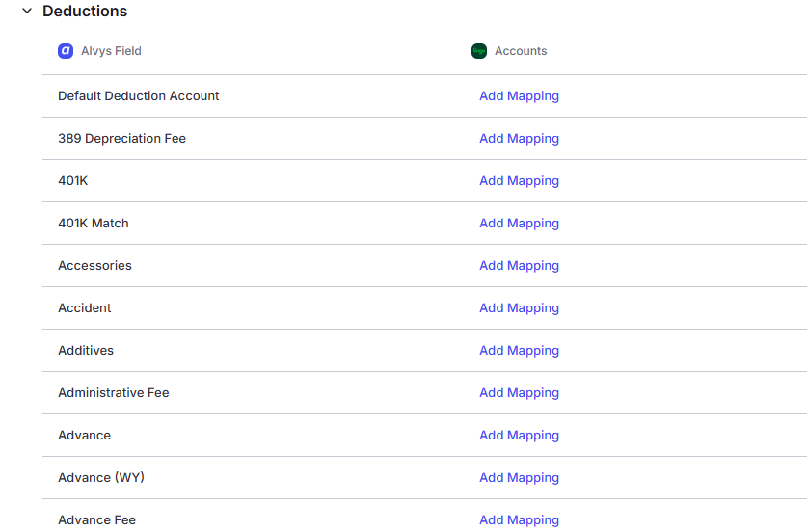This screenshot has width=807, height=532.
Task: Select the Advance Fee label
Action: 96,520
